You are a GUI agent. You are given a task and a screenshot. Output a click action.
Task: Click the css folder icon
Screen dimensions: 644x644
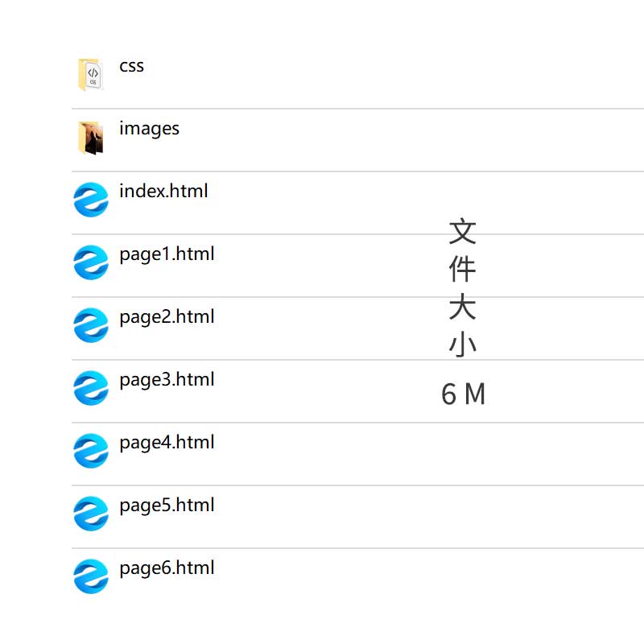90,75
